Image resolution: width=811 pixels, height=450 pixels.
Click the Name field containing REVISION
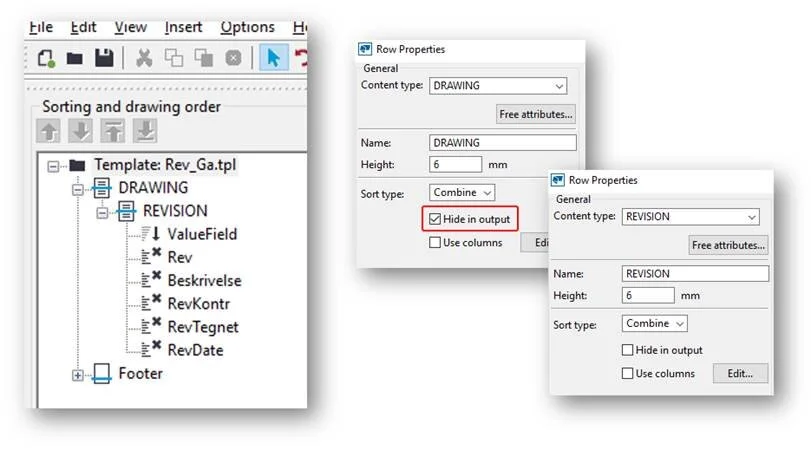coord(695,274)
